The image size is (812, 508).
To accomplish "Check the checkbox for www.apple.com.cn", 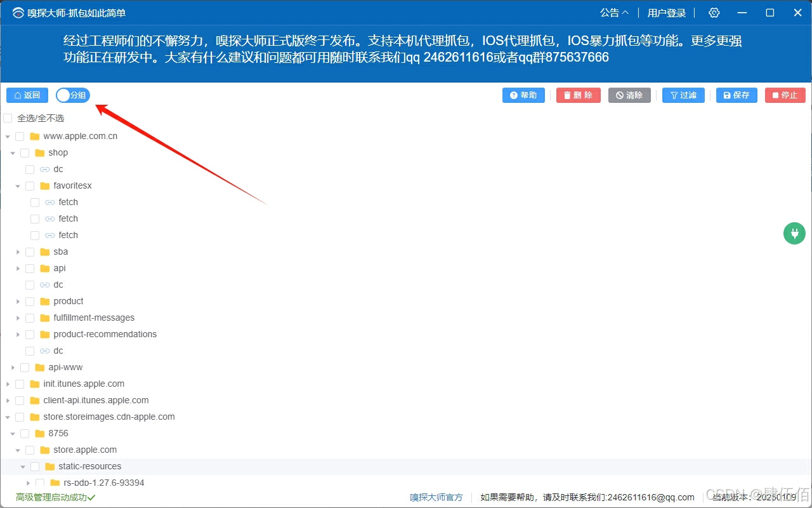I will 20,136.
